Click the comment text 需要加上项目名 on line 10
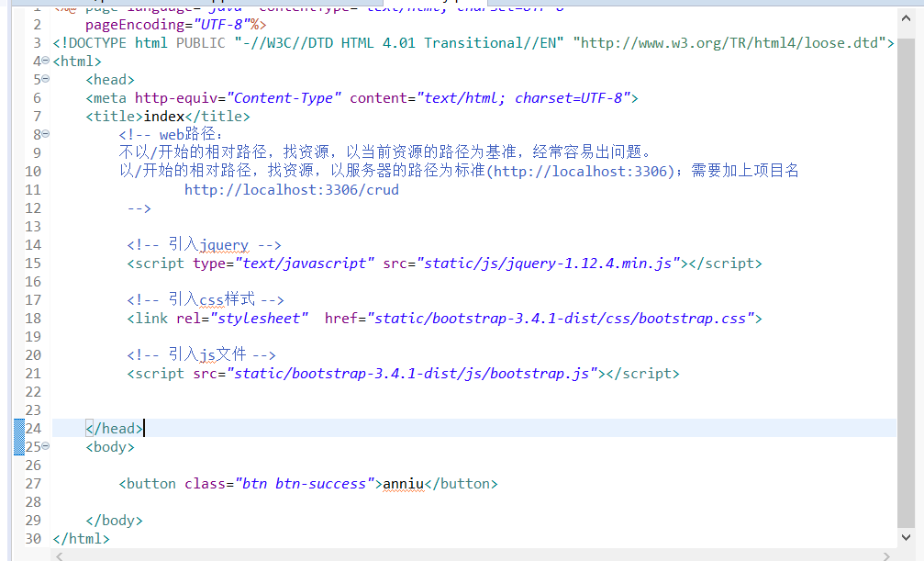 (745, 171)
